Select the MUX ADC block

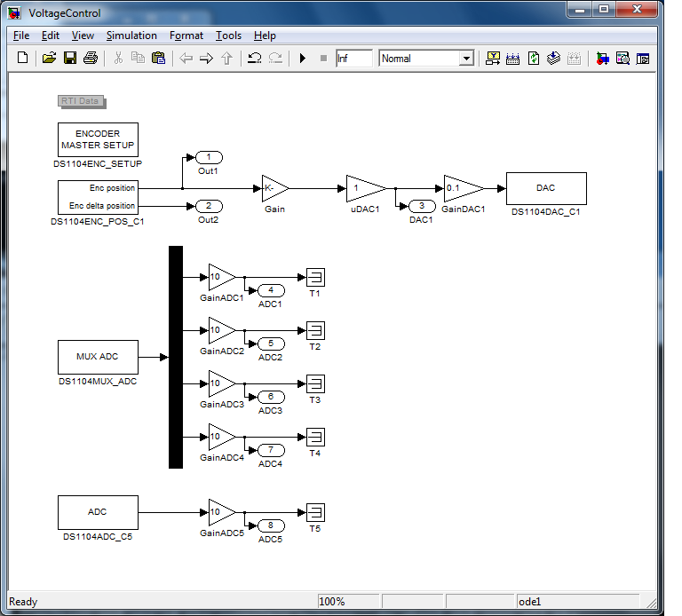pos(98,357)
